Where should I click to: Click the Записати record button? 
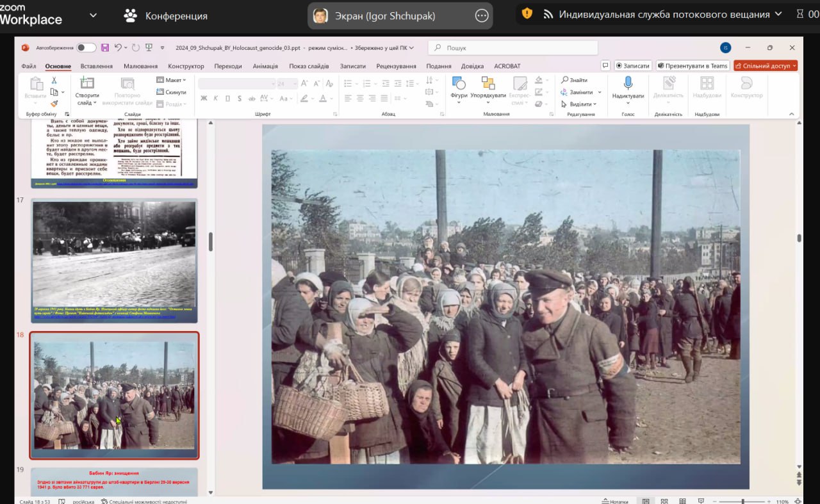[x=632, y=65]
